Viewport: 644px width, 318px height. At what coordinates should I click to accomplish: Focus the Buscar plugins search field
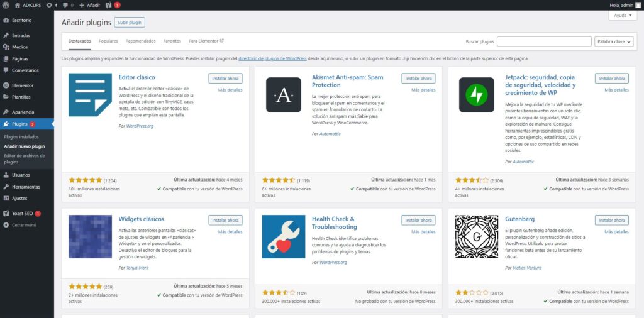tap(544, 41)
